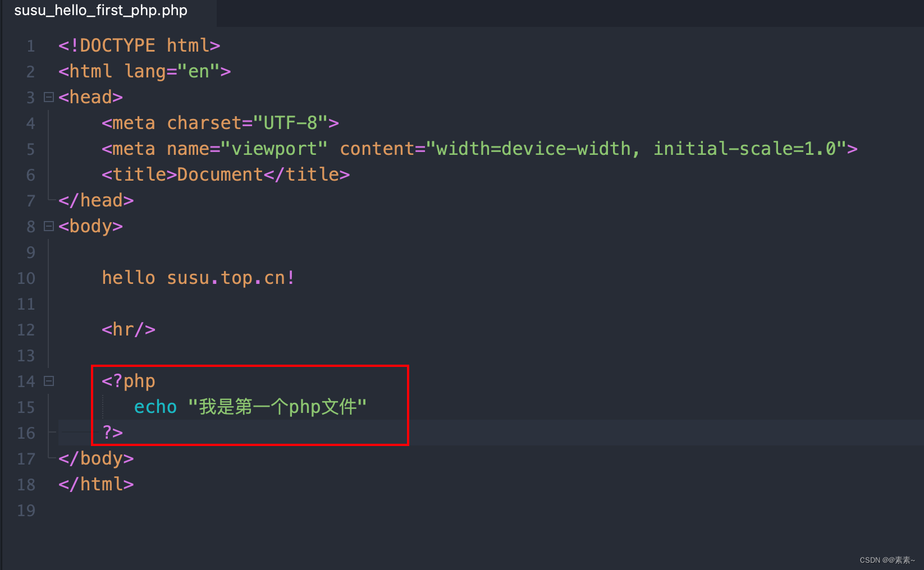Click the echo keyword
Screen dimensions: 924x570
click(155, 407)
